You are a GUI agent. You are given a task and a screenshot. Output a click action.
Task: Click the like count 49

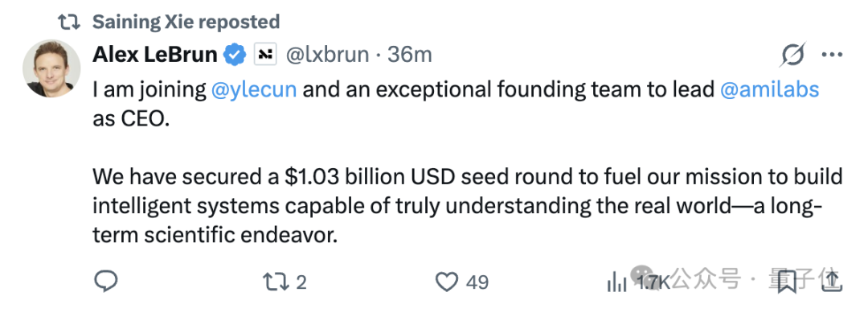coord(477,282)
